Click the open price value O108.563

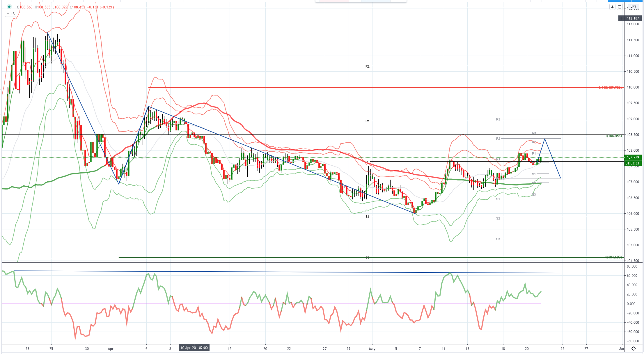click(25, 7)
